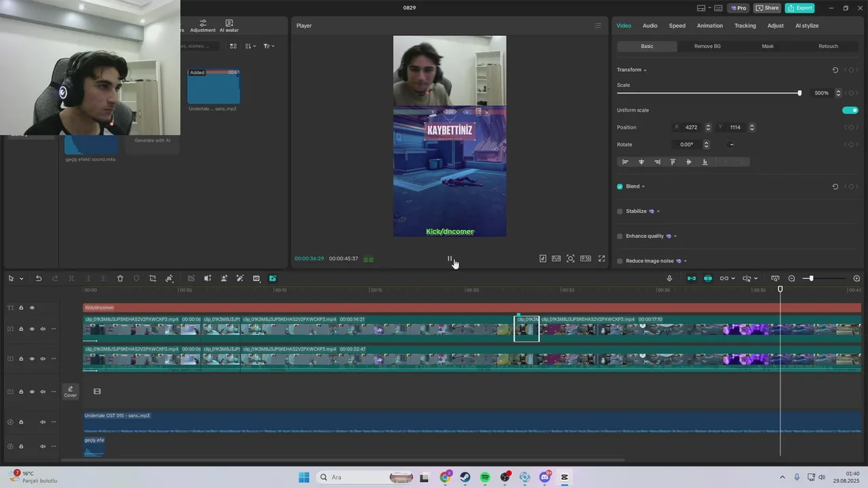Align layer horizontal center icon
868x488 pixels.
[x=642, y=162]
